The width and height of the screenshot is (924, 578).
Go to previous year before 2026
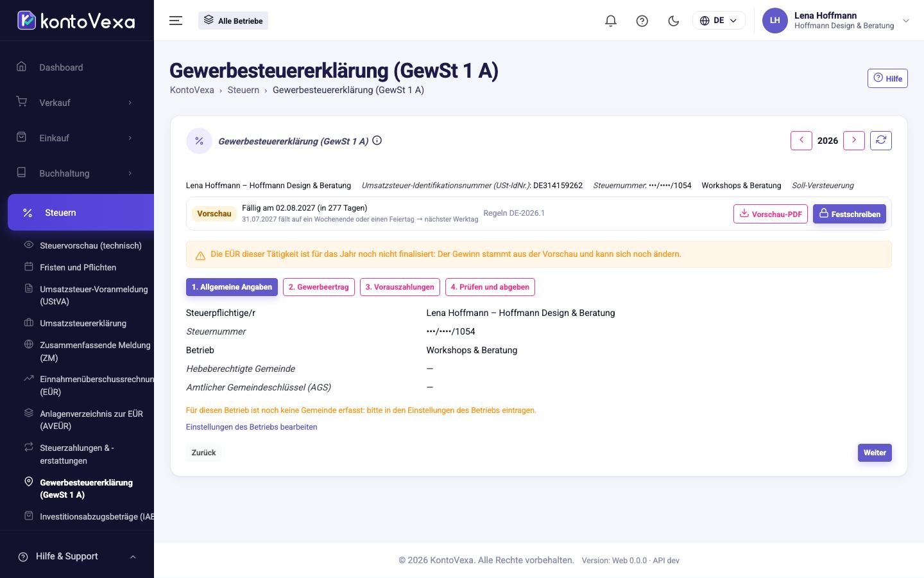point(801,141)
